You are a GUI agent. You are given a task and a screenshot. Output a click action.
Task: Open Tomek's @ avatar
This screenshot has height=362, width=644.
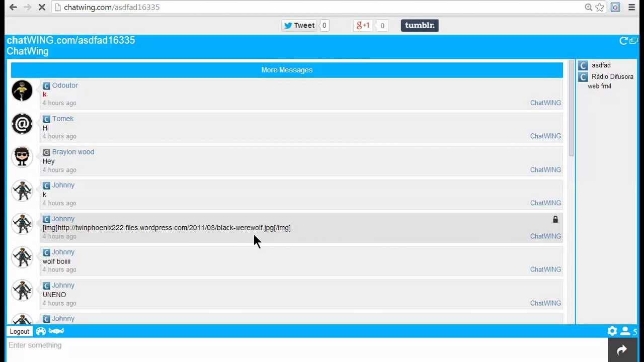pos(22,124)
